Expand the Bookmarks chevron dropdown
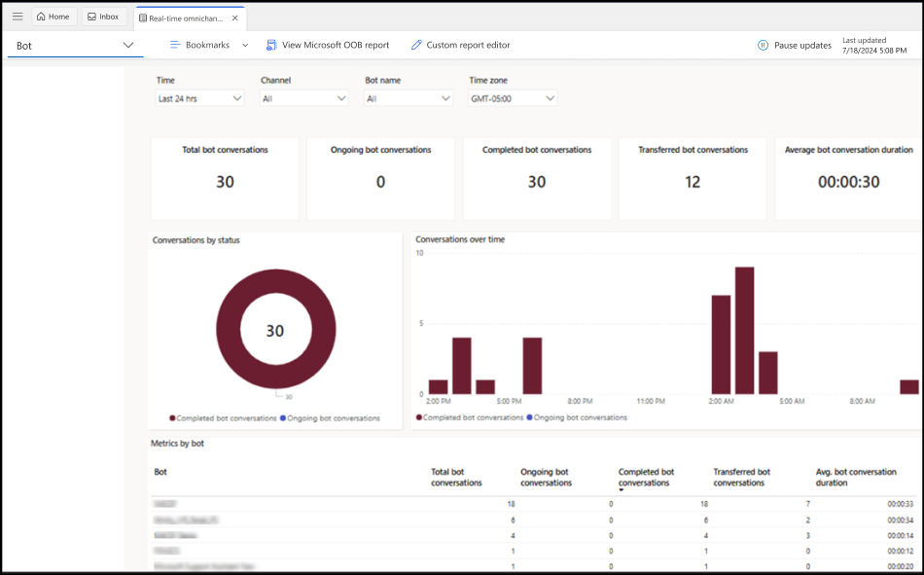 point(245,45)
